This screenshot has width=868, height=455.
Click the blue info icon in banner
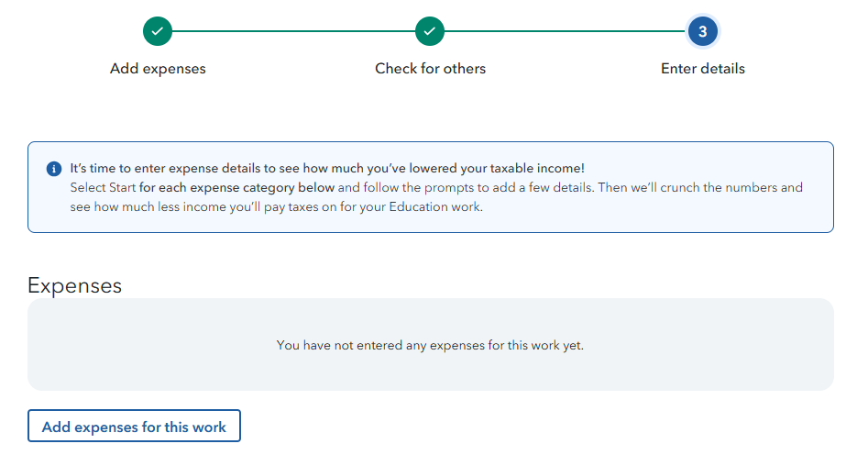(x=54, y=169)
